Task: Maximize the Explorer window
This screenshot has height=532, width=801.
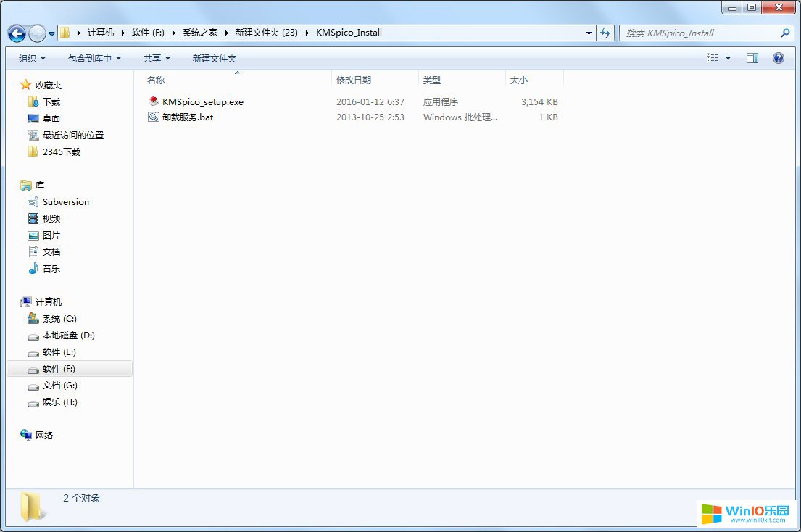Action: tap(752, 7)
